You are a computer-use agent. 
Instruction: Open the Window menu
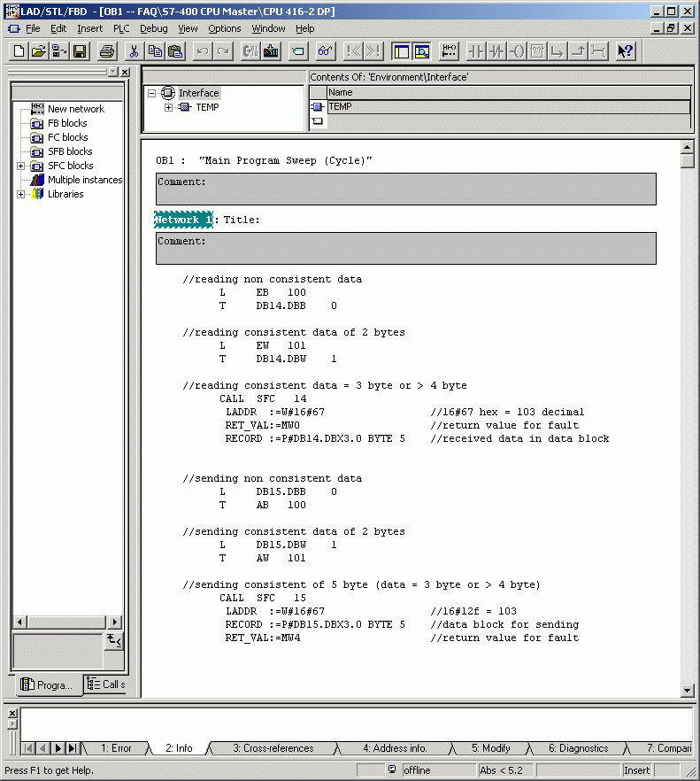pyautogui.click(x=268, y=28)
